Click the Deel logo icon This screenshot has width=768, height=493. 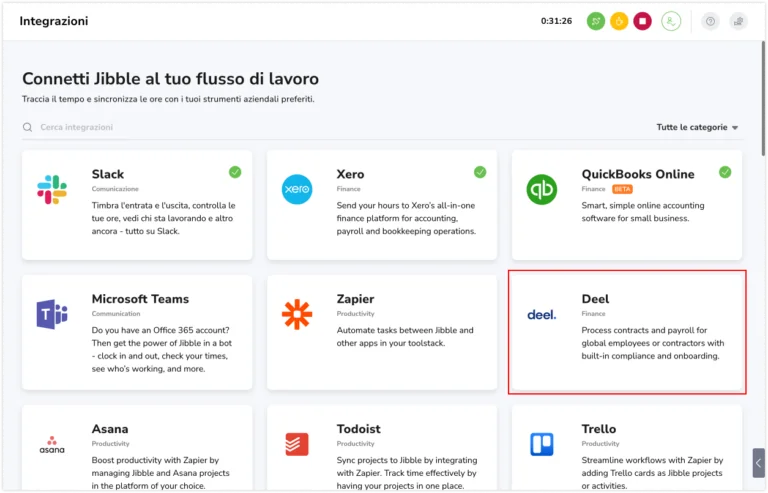click(542, 315)
